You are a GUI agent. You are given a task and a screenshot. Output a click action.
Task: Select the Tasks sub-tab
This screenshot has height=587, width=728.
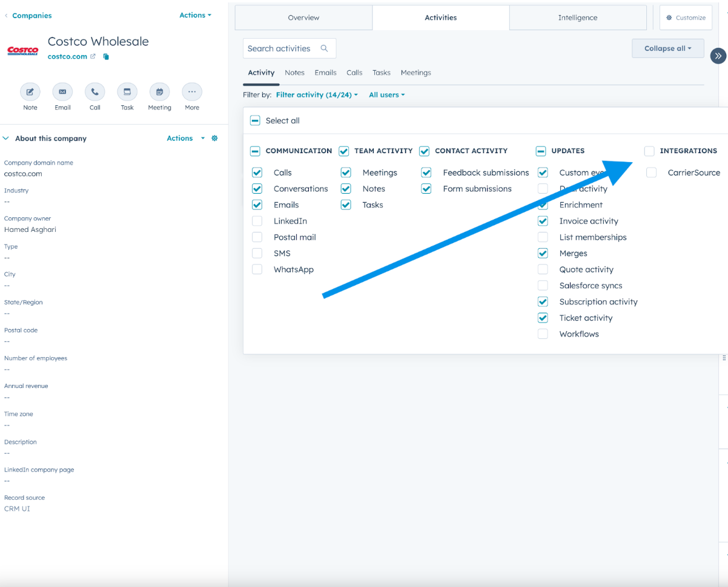coord(382,73)
